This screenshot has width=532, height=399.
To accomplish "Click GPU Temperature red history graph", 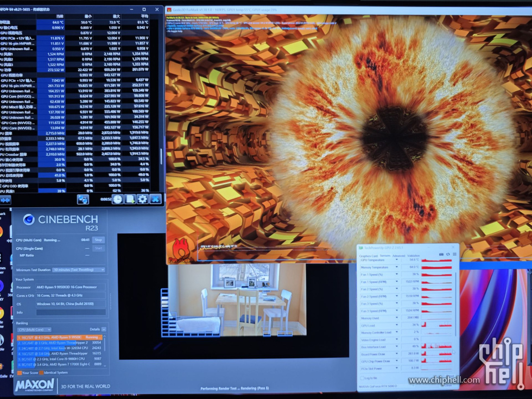I will 436,260.
